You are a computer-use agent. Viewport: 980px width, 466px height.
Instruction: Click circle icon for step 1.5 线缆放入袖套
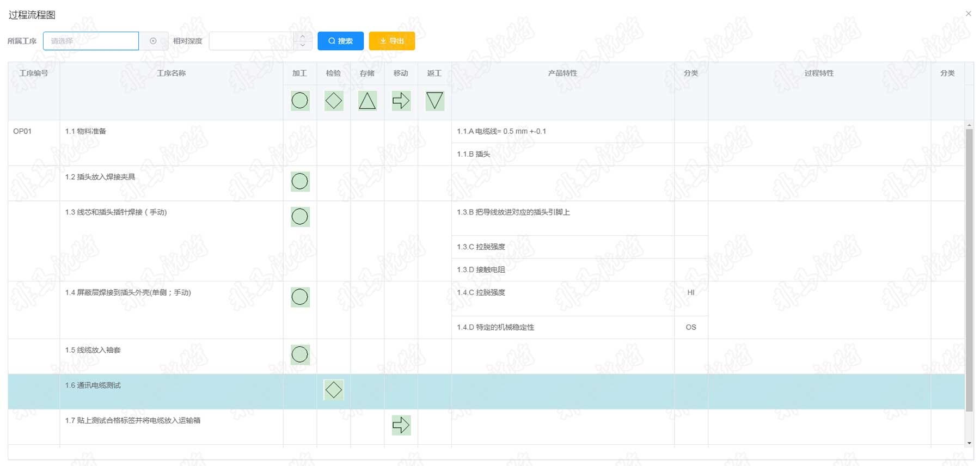300,354
